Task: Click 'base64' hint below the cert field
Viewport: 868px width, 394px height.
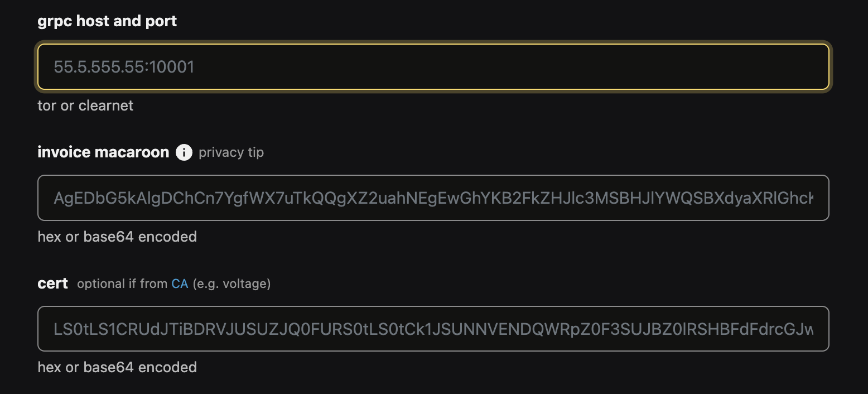Action: click(x=109, y=367)
